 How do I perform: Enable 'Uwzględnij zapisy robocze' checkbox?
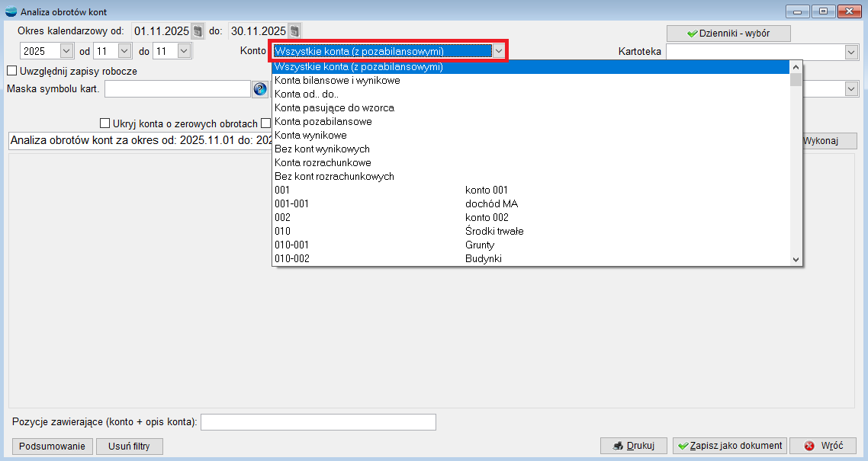coord(11,71)
